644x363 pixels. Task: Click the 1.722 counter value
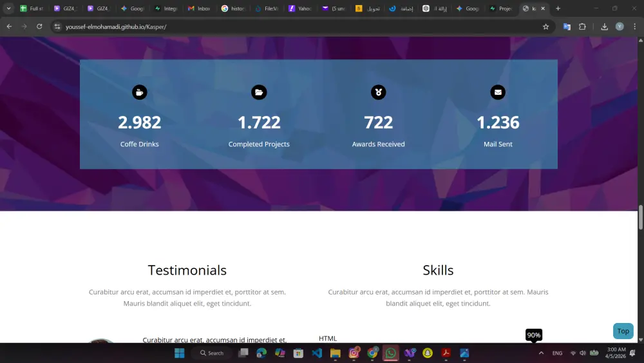(x=259, y=122)
